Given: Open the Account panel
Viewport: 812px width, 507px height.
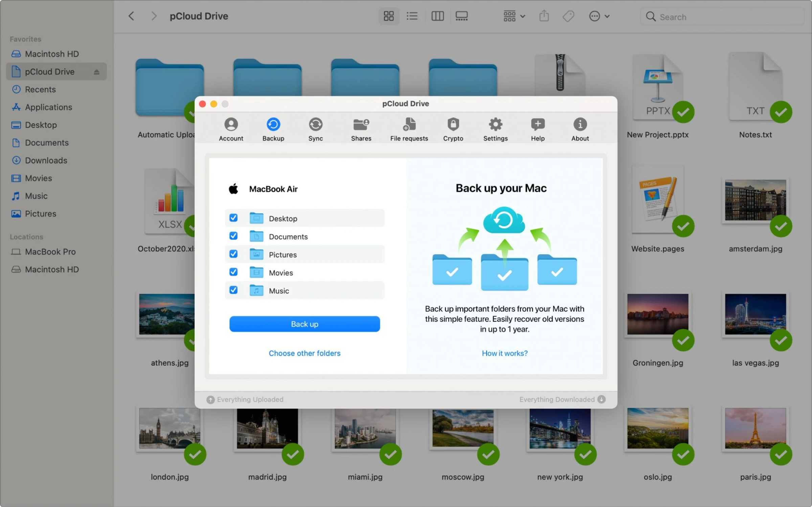Looking at the screenshot, I should (231, 128).
